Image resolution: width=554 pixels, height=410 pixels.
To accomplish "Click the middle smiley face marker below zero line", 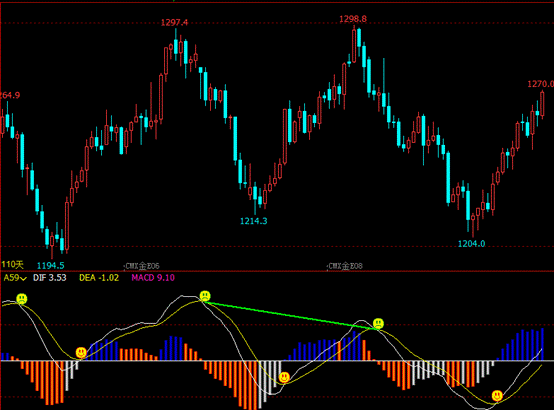I will (284, 377).
